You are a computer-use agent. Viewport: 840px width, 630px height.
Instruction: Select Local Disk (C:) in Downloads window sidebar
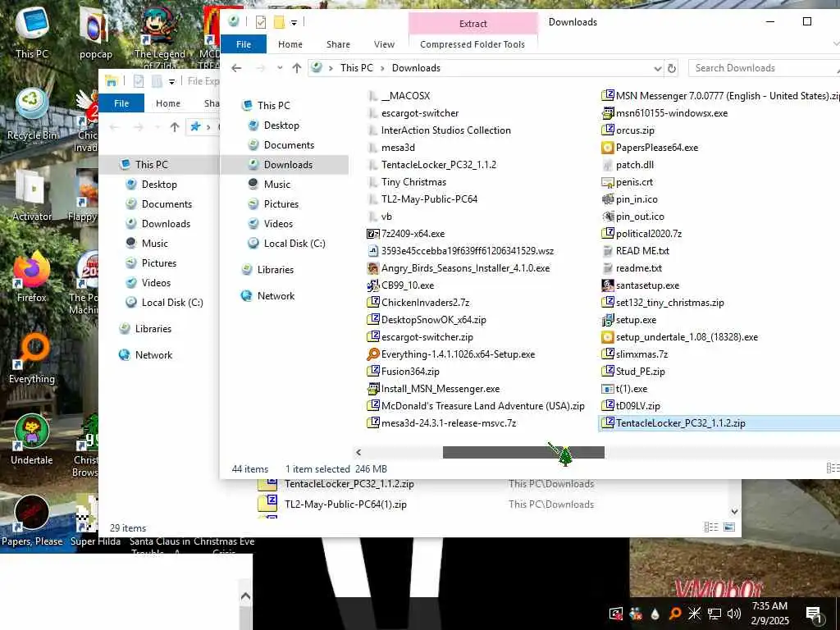coord(294,243)
